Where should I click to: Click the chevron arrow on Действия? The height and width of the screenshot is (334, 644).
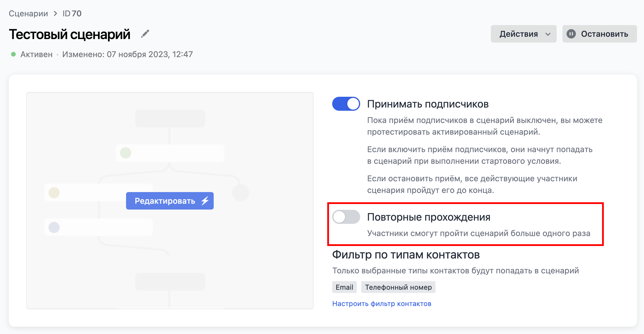tap(548, 34)
